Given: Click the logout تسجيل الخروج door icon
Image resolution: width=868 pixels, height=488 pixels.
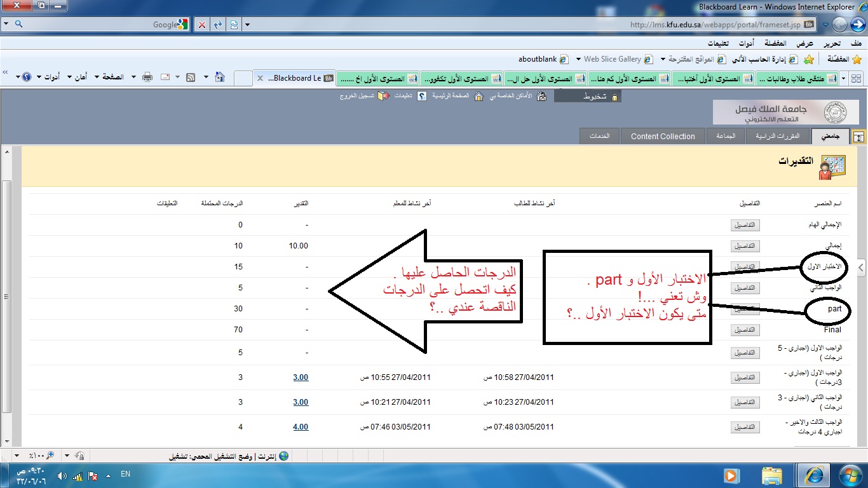Looking at the screenshot, I should click(x=383, y=96).
